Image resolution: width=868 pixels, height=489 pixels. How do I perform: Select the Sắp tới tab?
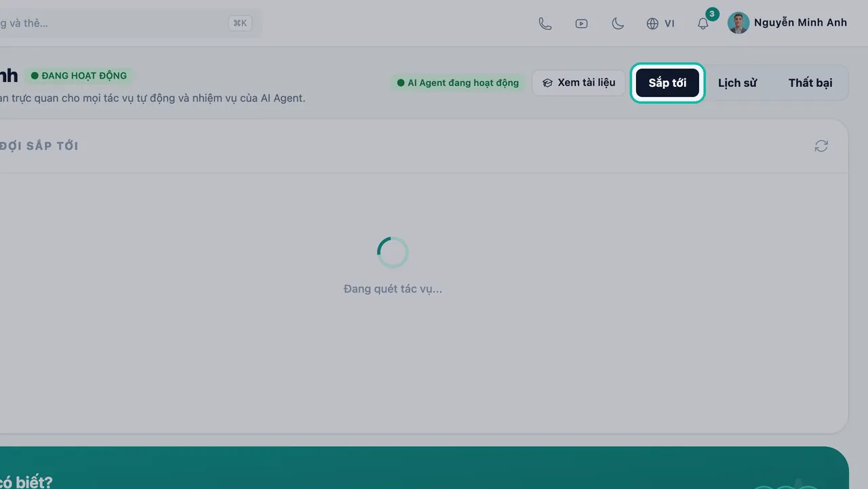668,83
